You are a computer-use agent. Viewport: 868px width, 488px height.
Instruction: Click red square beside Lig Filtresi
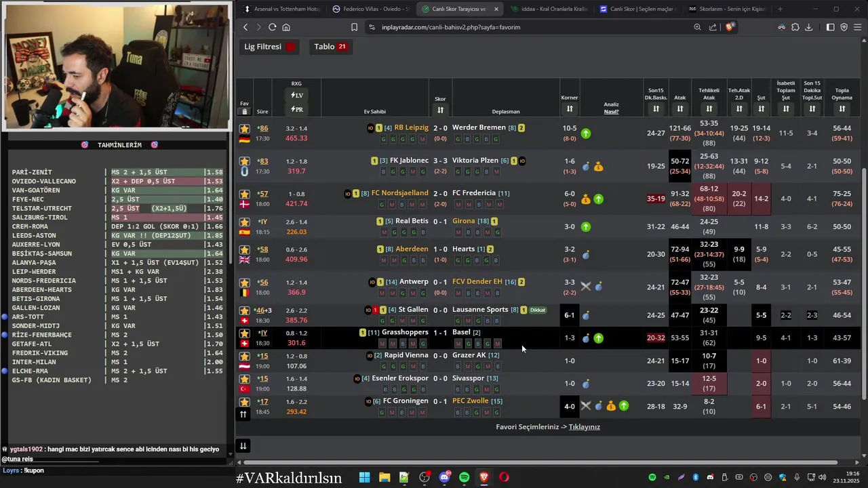click(x=291, y=47)
